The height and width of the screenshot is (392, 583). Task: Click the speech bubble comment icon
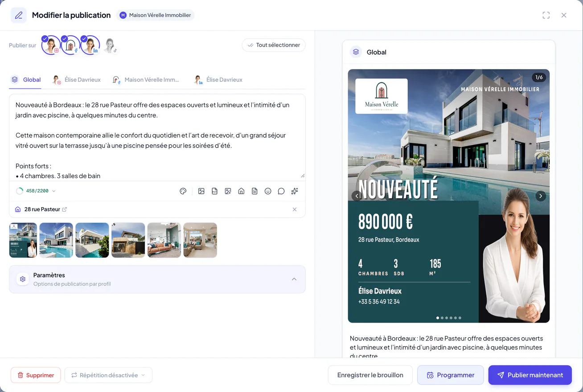[x=281, y=191]
